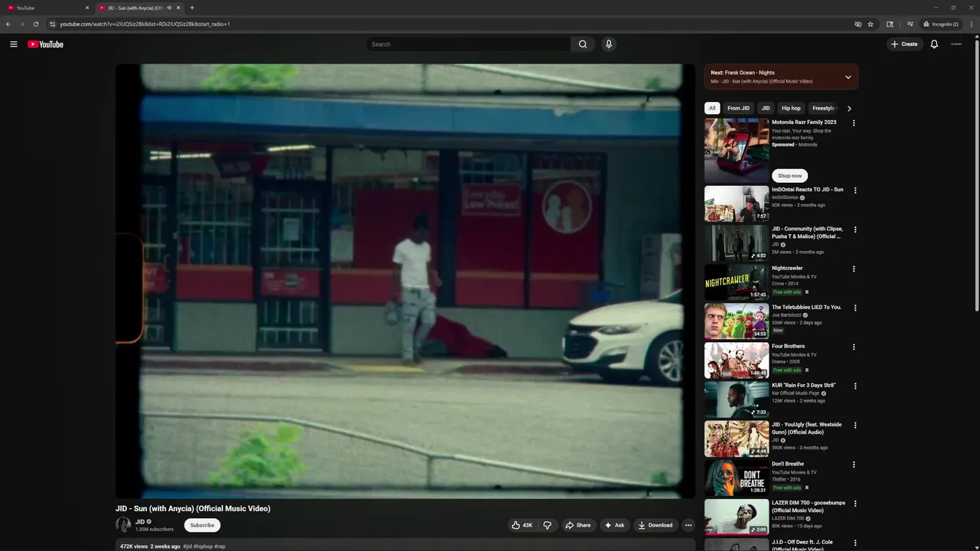This screenshot has width=980, height=551.
Task: Open options menu for LAZER DIM 700 goosebumps
Action: pos(854,504)
